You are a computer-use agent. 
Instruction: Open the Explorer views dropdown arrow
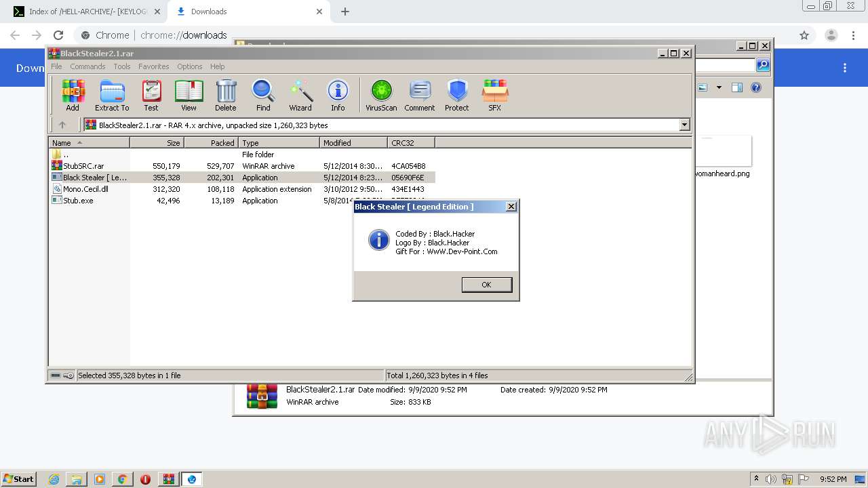click(x=719, y=87)
